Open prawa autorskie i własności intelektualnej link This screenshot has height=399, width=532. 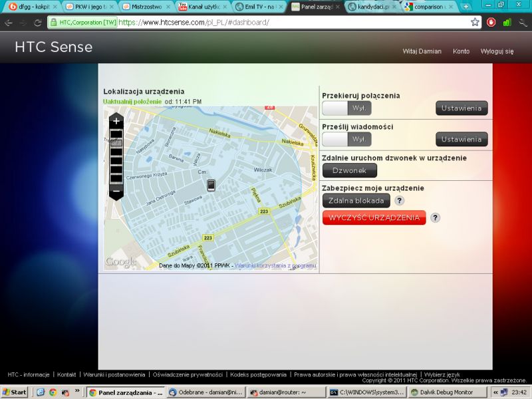point(355,374)
